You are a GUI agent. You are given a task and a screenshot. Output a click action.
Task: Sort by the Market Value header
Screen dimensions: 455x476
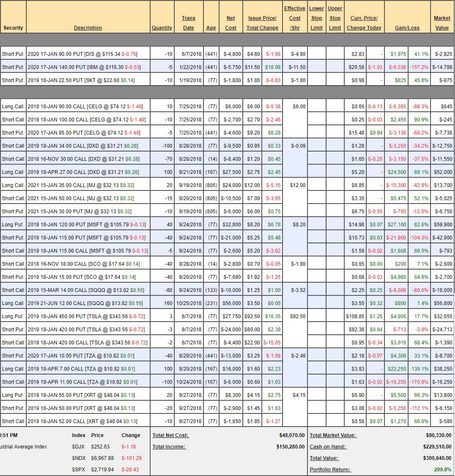click(x=442, y=23)
